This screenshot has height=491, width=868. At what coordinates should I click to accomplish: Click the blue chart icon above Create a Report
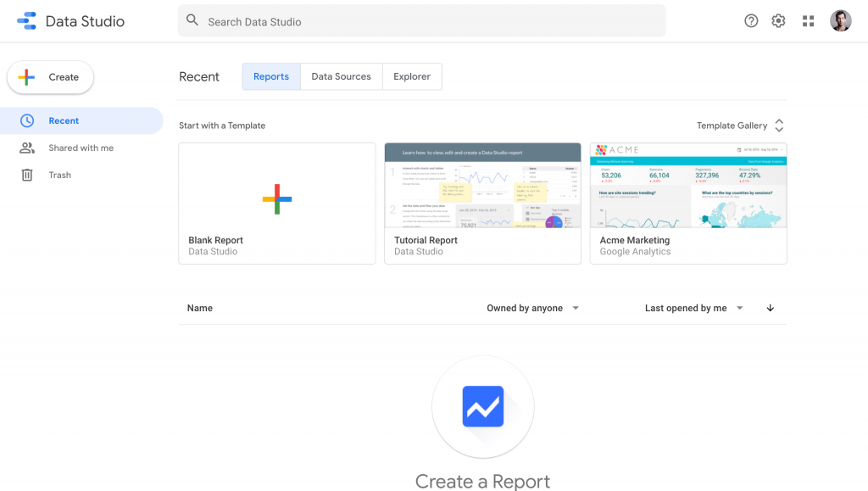coord(482,406)
